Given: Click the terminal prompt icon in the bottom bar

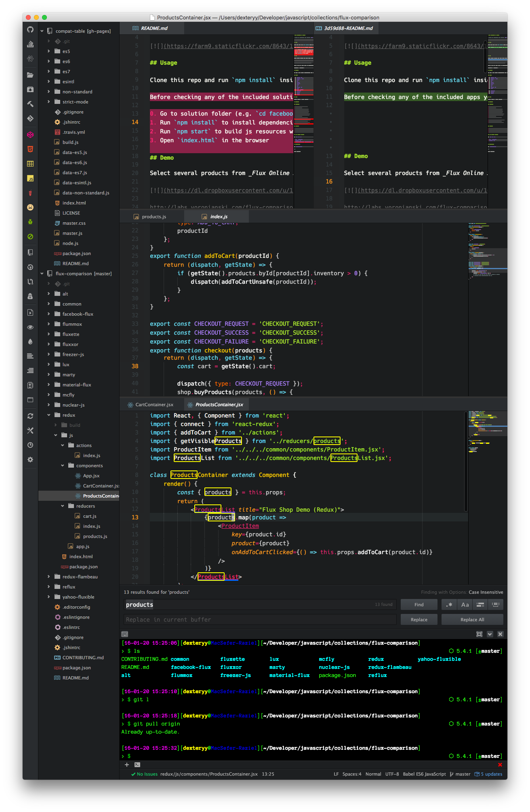Looking at the screenshot, I should (x=137, y=765).
